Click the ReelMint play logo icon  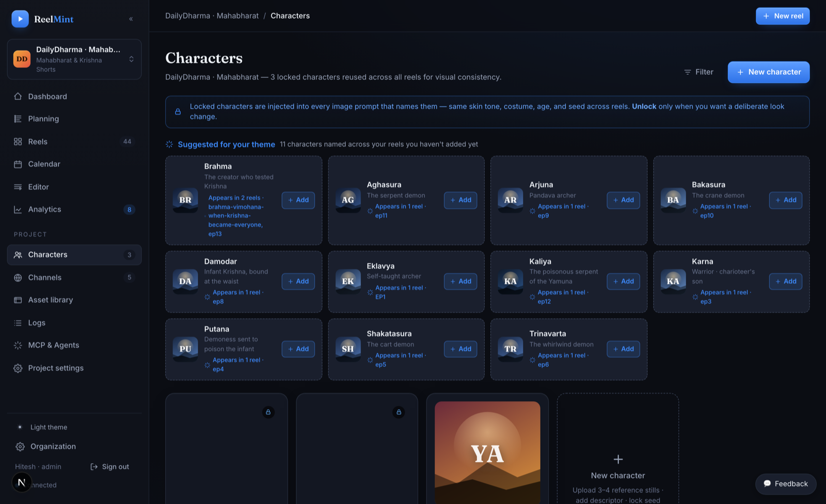coord(20,19)
